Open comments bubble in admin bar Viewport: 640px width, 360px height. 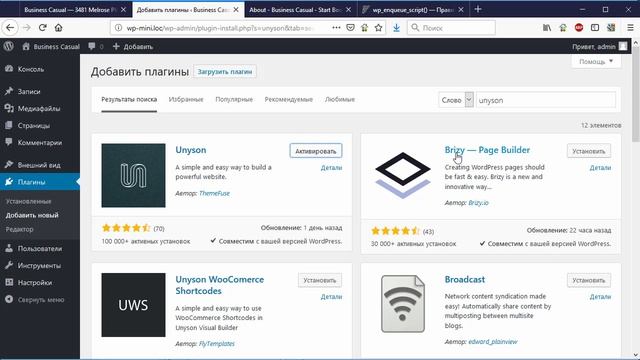(96, 47)
